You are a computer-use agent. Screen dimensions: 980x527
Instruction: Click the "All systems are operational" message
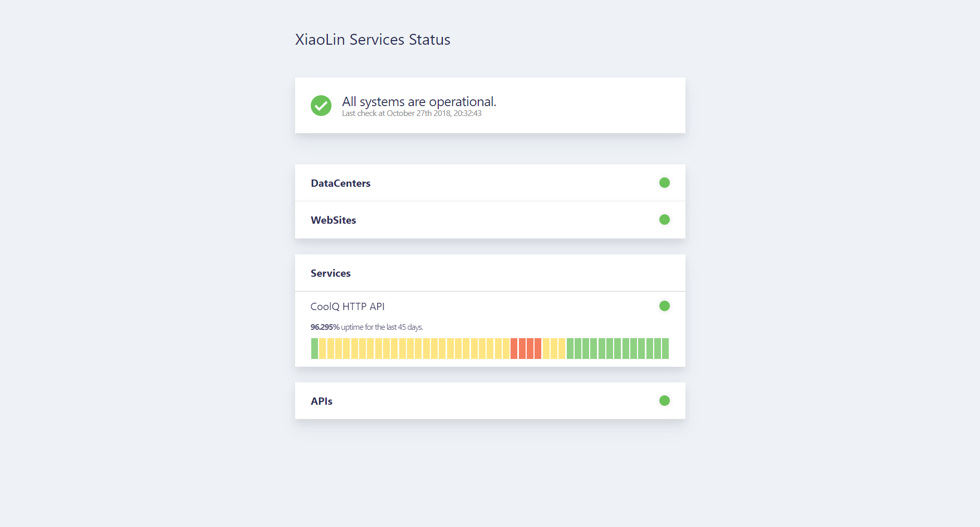(x=419, y=101)
